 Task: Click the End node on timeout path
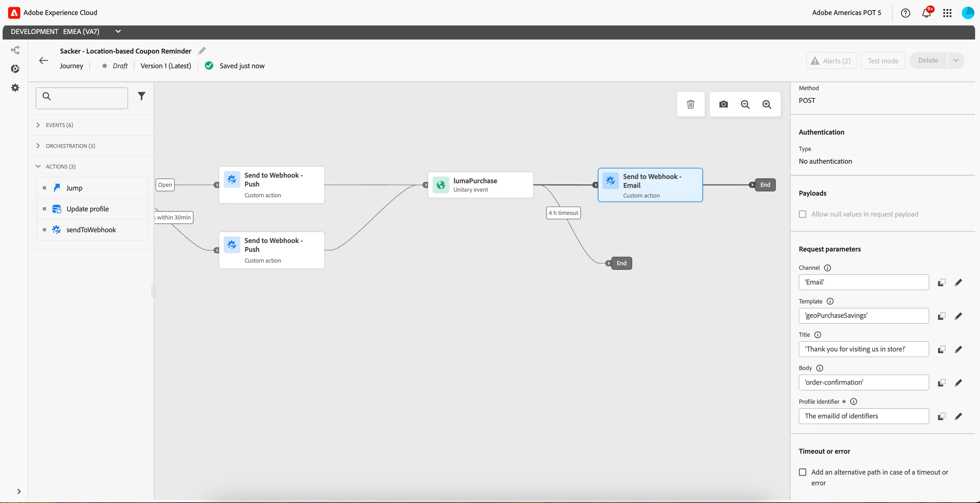tap(621, 263)
